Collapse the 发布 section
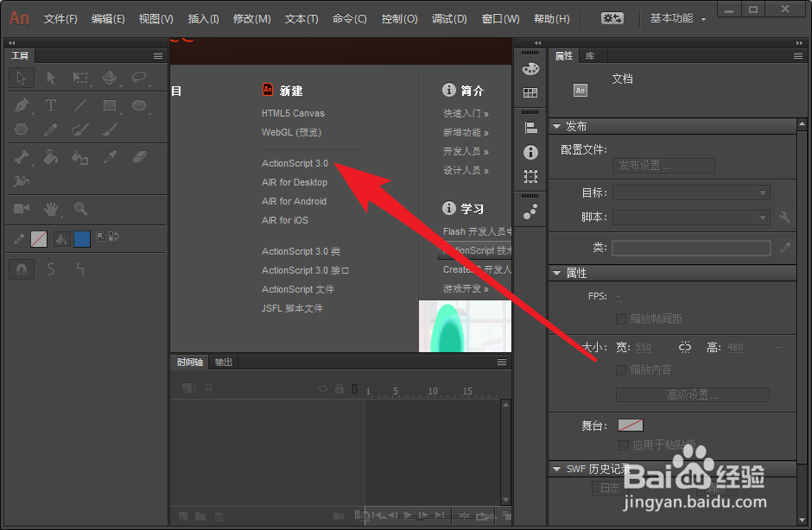Screen dimensions: 812x530 click(x=556, y=126)
